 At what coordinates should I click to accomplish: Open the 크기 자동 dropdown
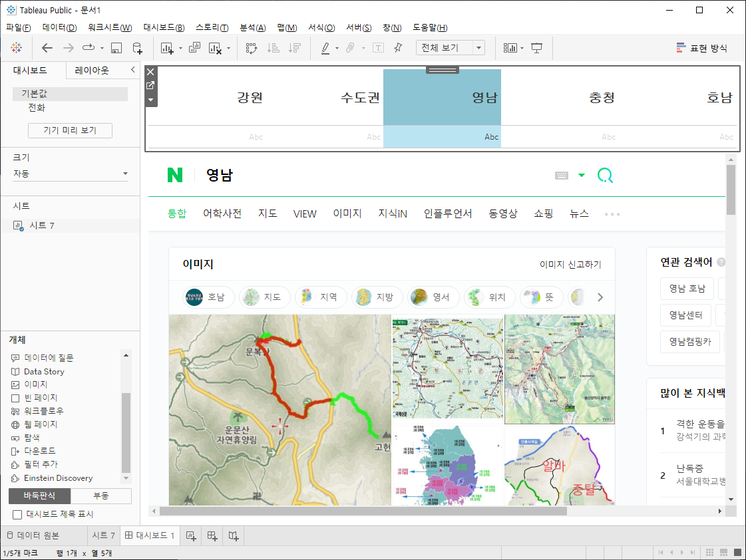coord(71,174)
